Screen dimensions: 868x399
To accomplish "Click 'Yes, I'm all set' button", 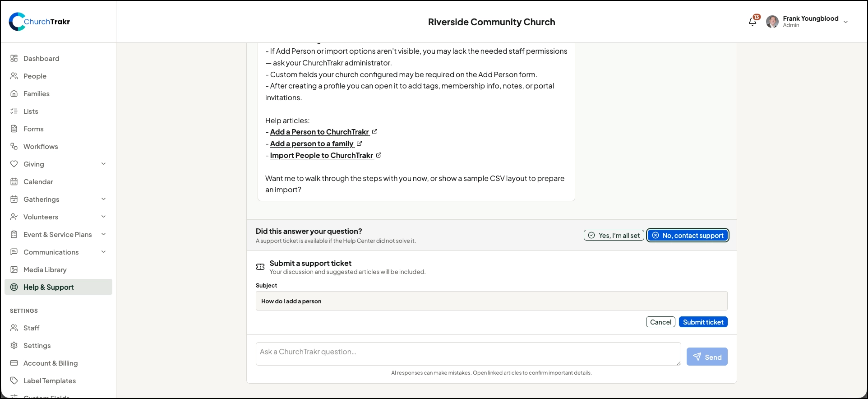I will click(x=614, y=235).
